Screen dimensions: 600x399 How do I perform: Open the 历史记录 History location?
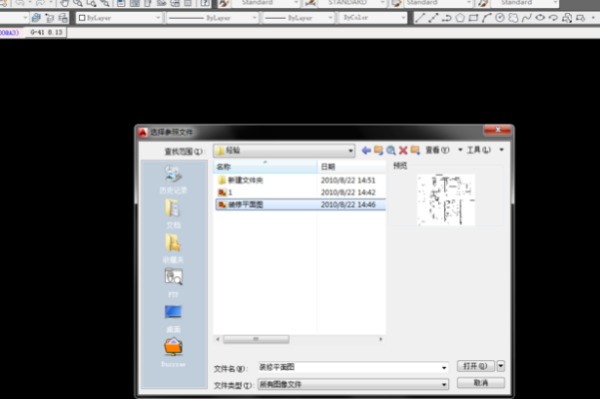pyautogui.click(x=173, y=179)
